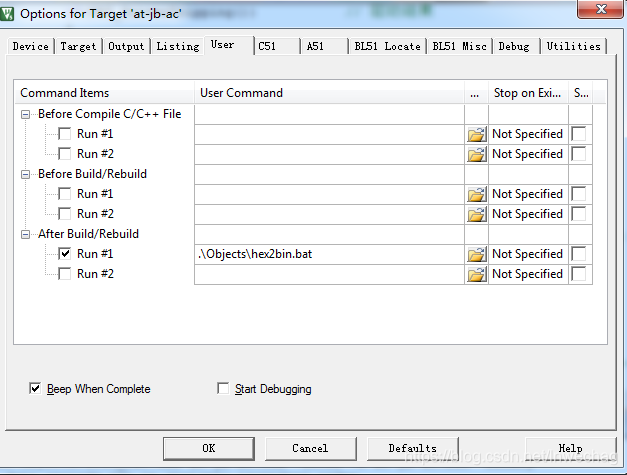Image resolution: width=627 pixels, height=475 pixels.
Task: Uncheck Run #1 under After Build/Rebuild
Action: (x=65, y=253)
